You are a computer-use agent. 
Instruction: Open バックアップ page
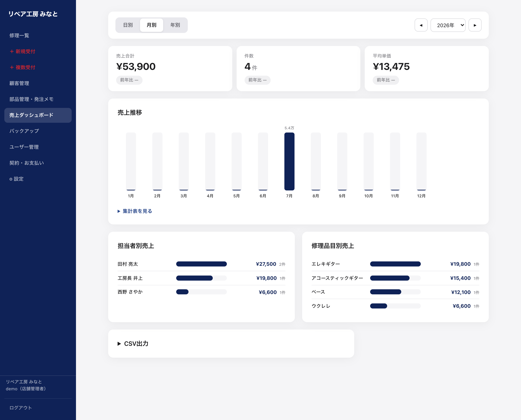(x=24, y=131)
